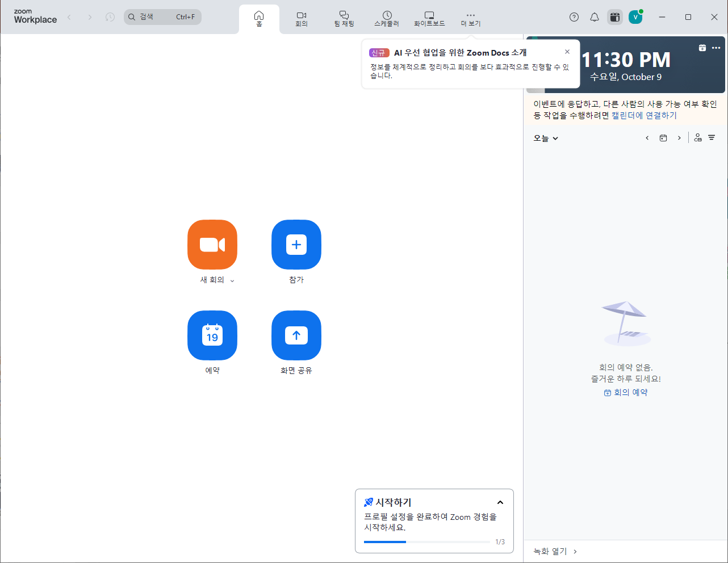Dismiss the Zoom Docs announcement popup
This screenshot has width=728, height=563.
567,51
